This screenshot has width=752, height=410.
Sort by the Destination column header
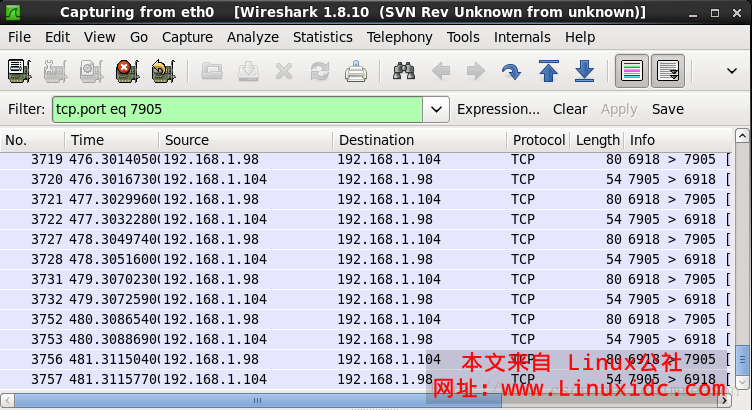pos(419,140)
